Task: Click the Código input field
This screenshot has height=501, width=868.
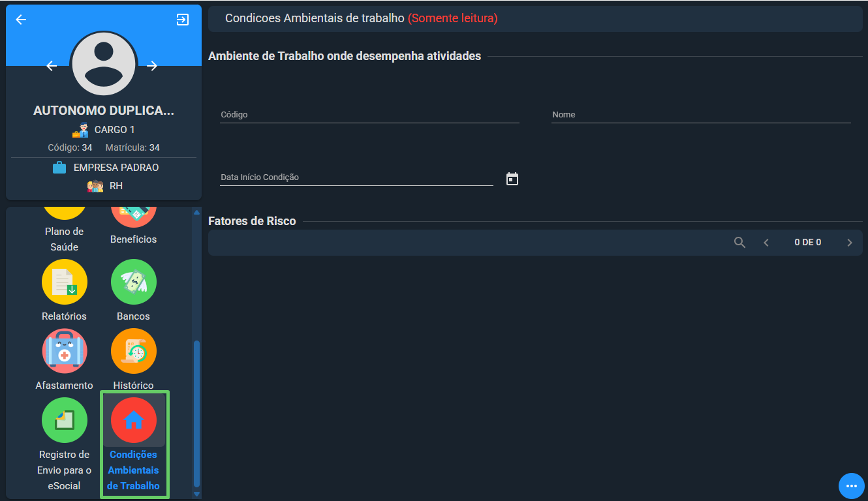Action: pyautogui.click(x=369, y=115)
